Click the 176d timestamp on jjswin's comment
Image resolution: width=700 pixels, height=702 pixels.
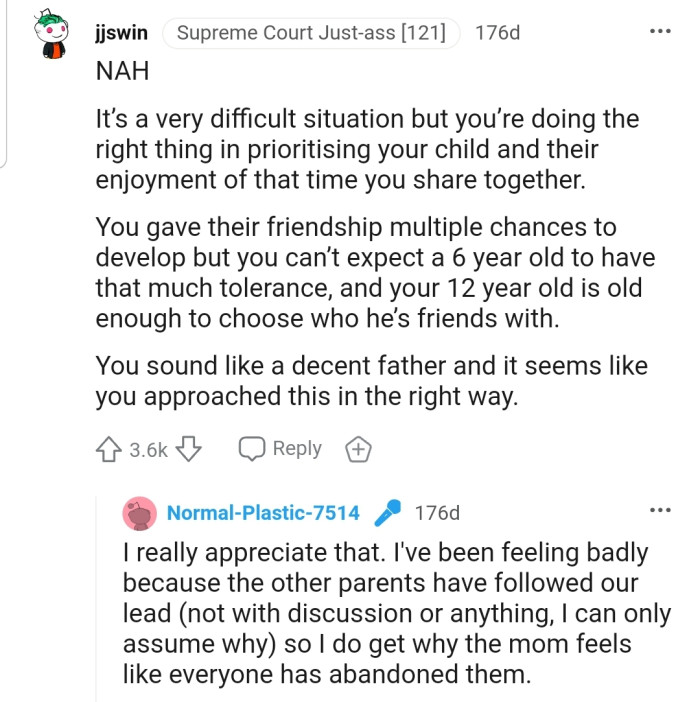pyautogui.click(x=498, y=33)
